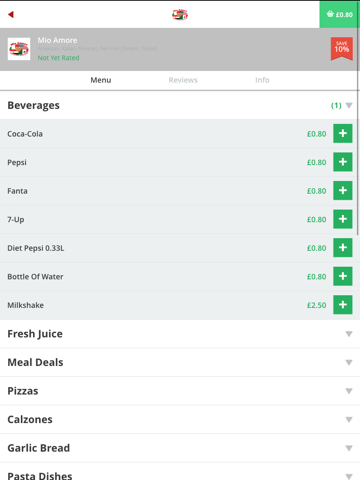Image resolution: width=360 pixels, height=480 pixels.
Task: Add Fanta using the plus icon
Action: (x=343, y=191)
